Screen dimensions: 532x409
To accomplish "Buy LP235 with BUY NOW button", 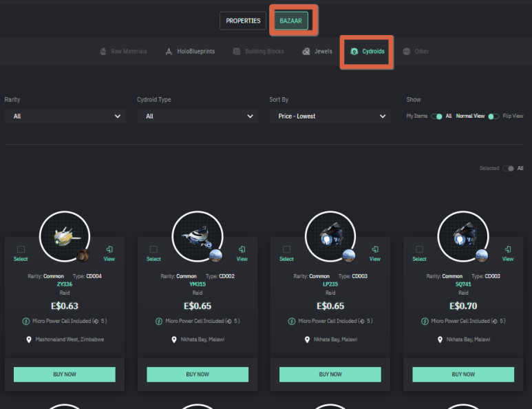I will [x=330, y=375].
